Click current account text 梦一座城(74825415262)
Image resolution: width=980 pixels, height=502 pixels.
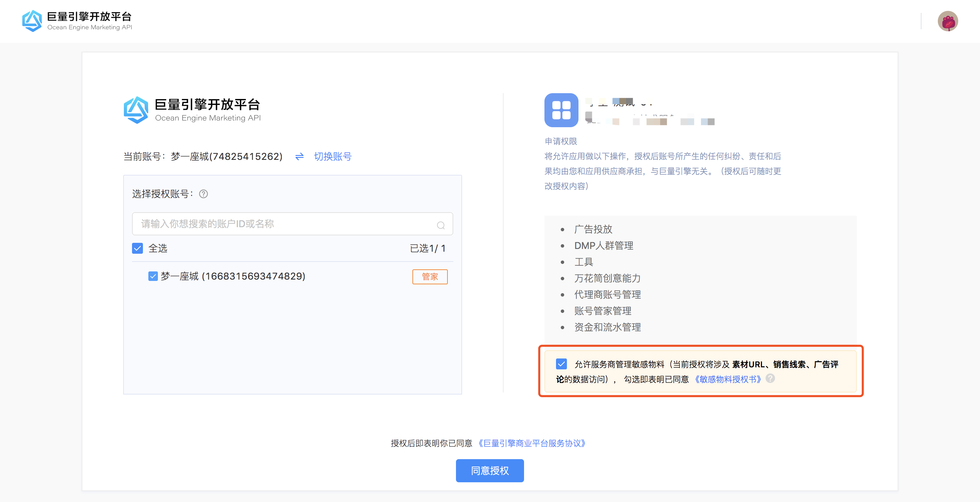click(x=227, y=157)
